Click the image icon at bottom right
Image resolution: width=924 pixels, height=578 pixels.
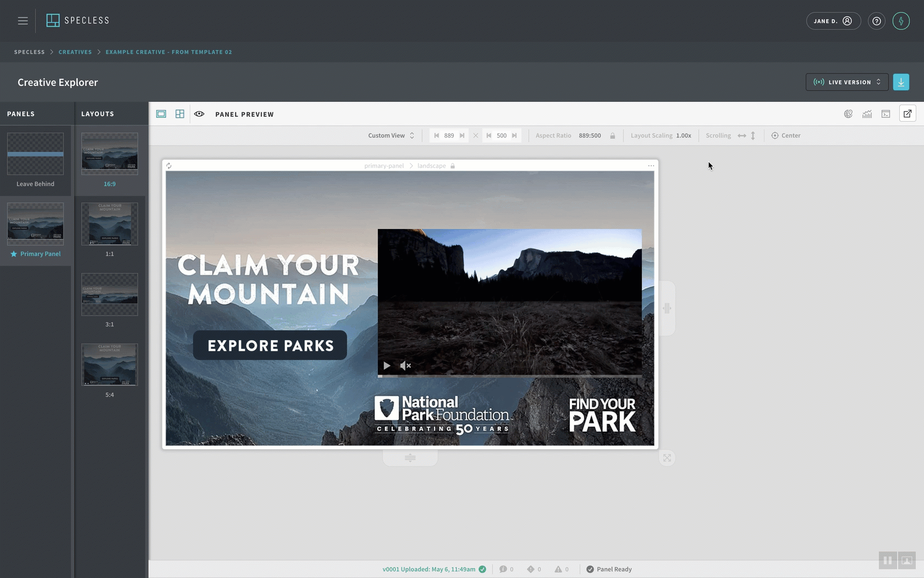click(907, 561)
